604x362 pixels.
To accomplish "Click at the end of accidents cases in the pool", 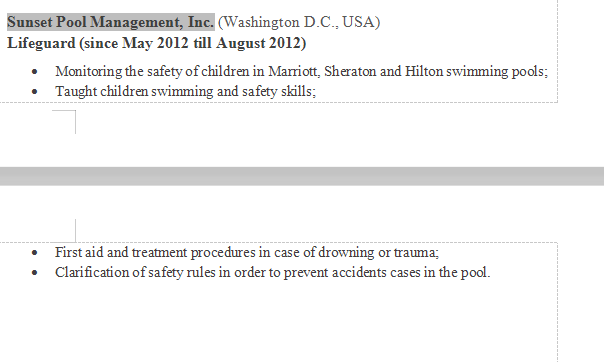I will pos(490,273).
